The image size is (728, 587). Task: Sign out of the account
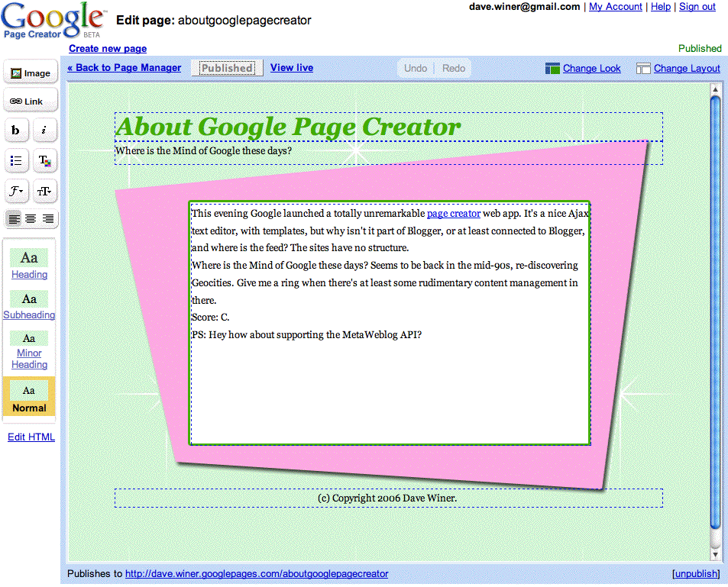[697, 7]
